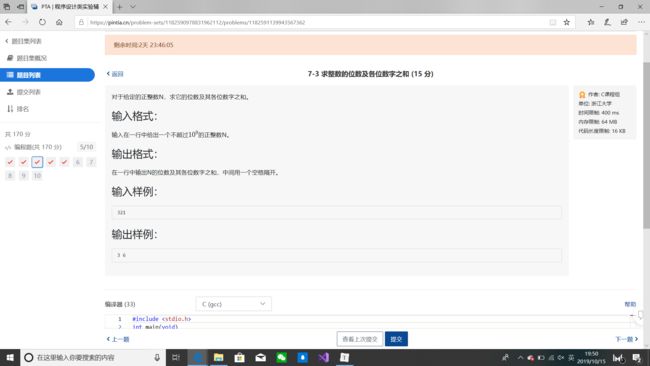The width and height of the screenshot is (650, 366).
Task: Open network status in system tray
Action: (x=551, y=357)
